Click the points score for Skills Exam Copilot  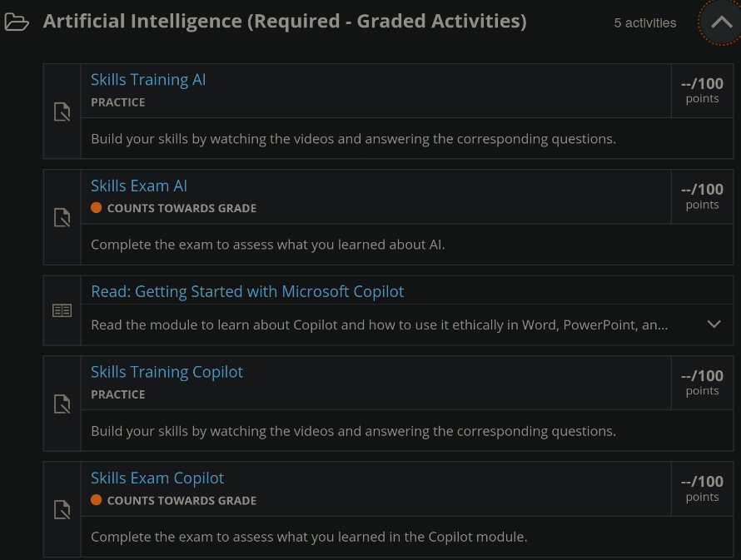(702, 488)
